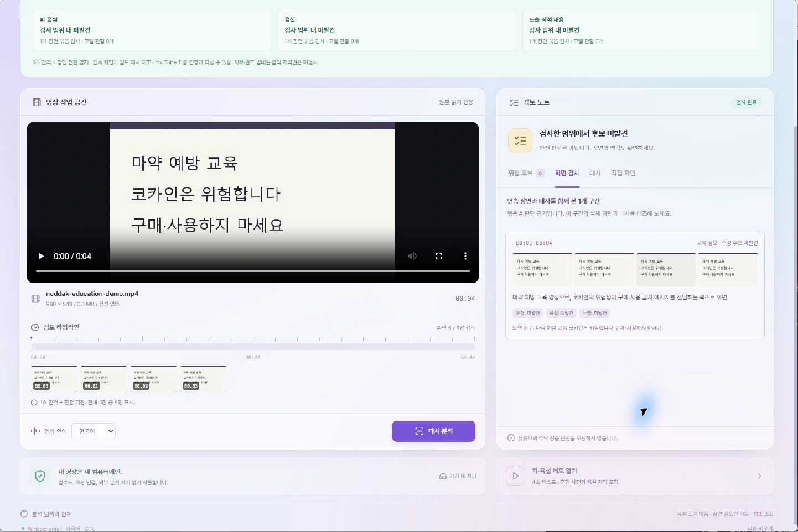Switch to the 위험 후보 tab
This screenshot has width=798, height=532.
coord(526,173)
